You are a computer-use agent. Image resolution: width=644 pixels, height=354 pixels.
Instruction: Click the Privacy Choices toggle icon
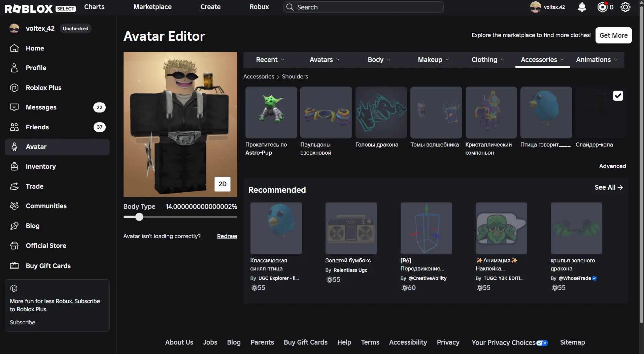point(542,343)
